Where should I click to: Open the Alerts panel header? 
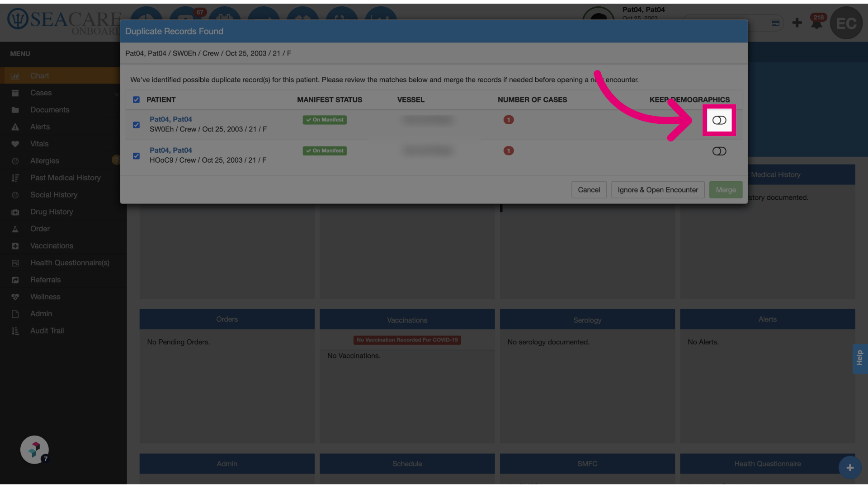(768, 319)
